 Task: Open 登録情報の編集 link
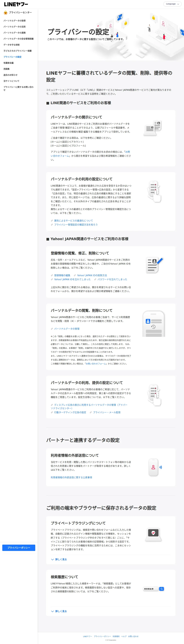click(62, 275)
